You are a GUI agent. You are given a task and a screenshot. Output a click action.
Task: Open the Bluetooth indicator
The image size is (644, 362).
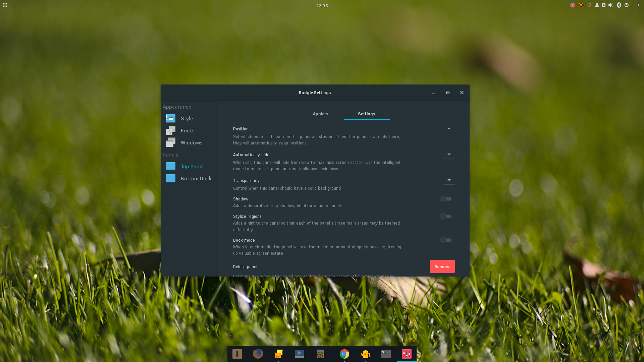coord(619,5)
